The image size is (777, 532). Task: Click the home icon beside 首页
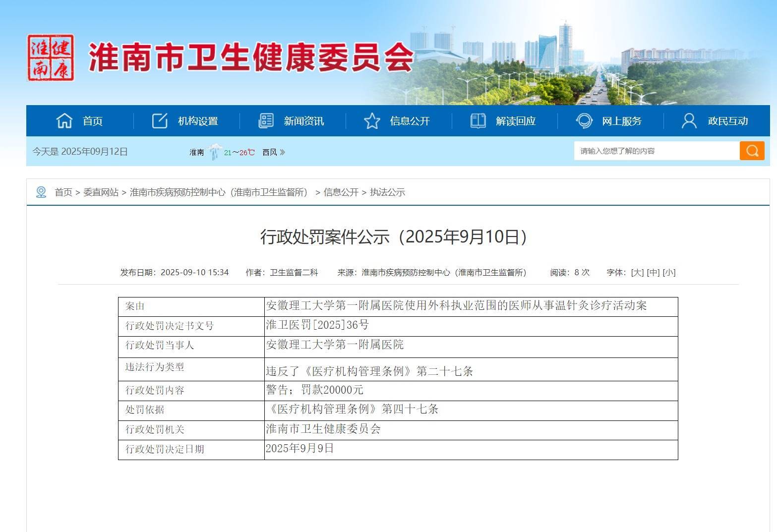pyautogui.click(x=64, y=120)
